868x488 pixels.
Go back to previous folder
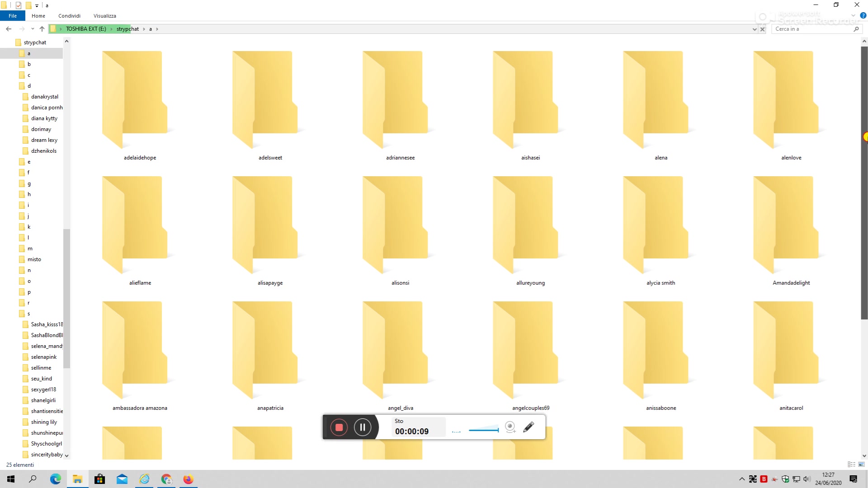click(x=9, y=29)
